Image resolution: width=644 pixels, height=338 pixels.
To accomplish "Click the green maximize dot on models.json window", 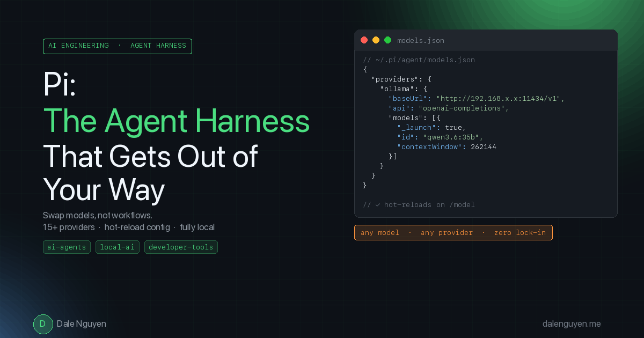I will (x=387, y=40).
